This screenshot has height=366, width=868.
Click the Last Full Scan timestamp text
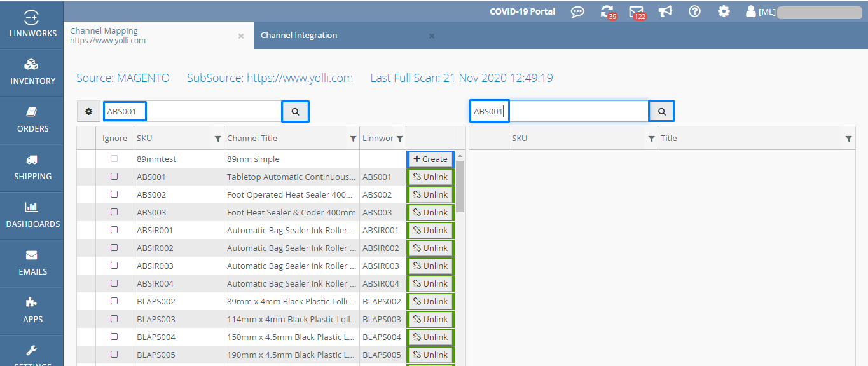[x=462, y=78]
